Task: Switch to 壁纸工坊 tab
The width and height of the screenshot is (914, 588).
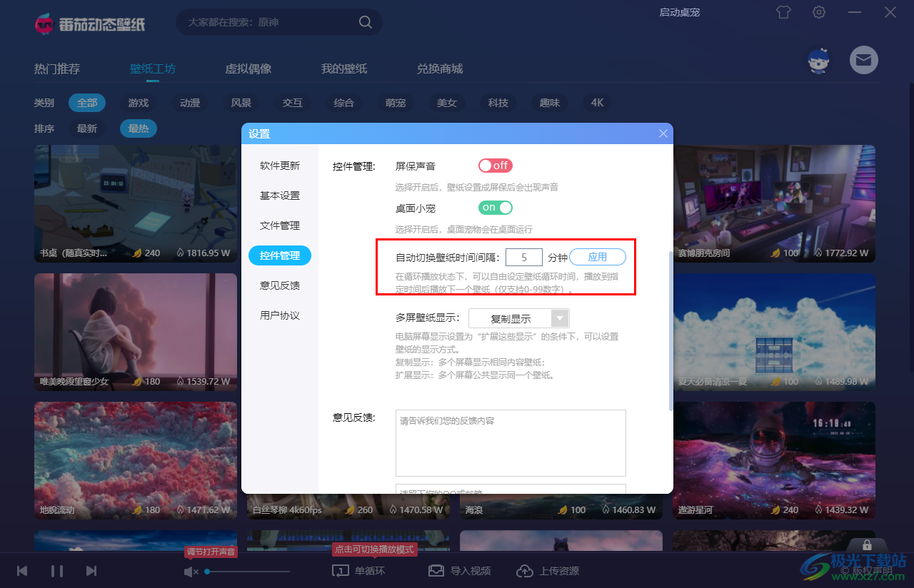Action: tap(153, 69)
